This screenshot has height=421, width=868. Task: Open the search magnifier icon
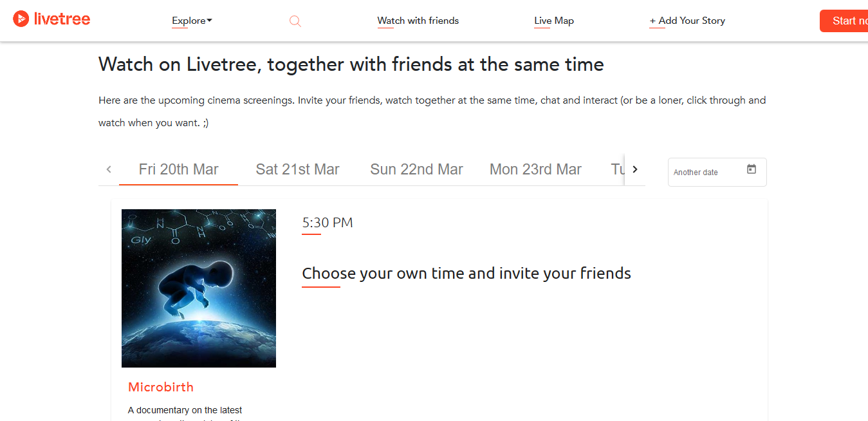coord(295,21)
